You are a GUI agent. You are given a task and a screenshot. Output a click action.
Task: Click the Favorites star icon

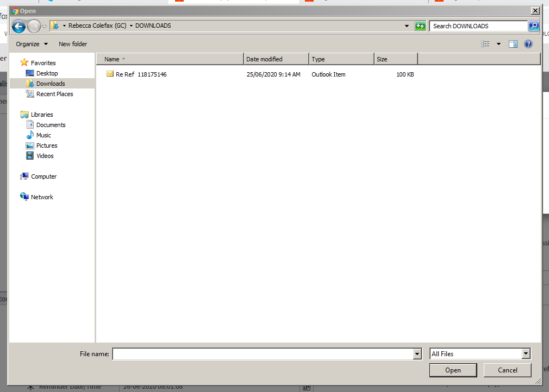click(x=24, y=62)
